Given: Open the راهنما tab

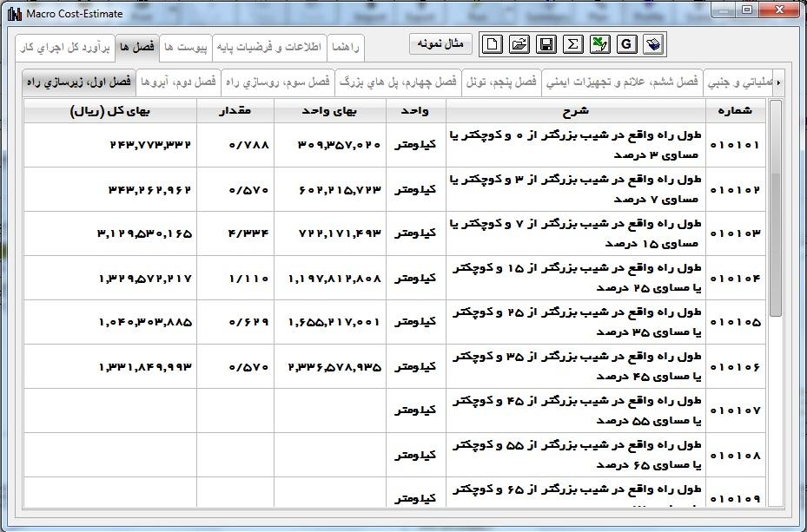Looking at the screenshot, I should click(345, 47).
